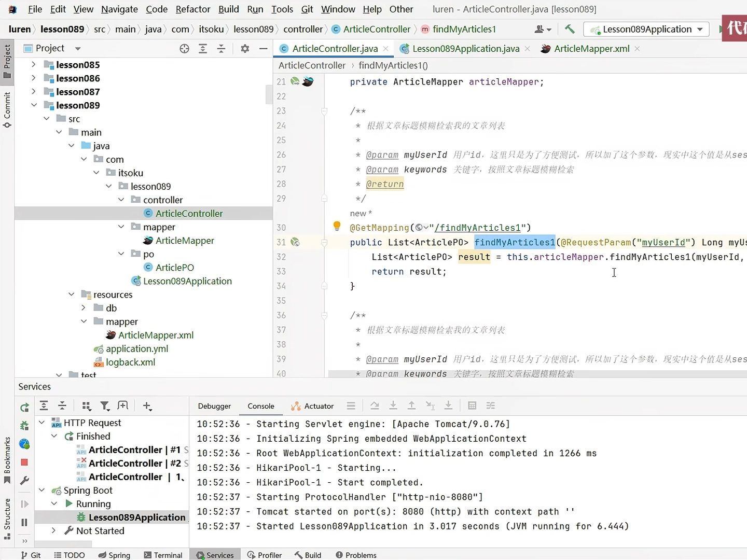Viewport: 747px width, 560px height.
Task: Open the user account icon dropdown
Action: [543, 29]
